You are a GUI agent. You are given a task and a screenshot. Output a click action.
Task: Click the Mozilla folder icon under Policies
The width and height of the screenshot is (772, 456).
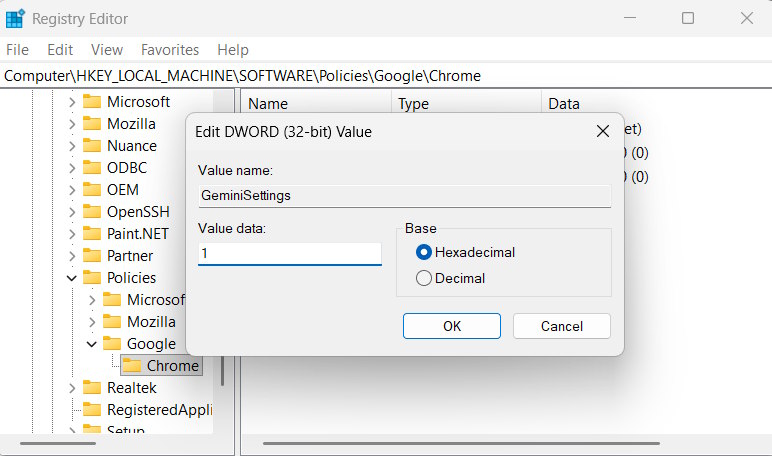112,322
